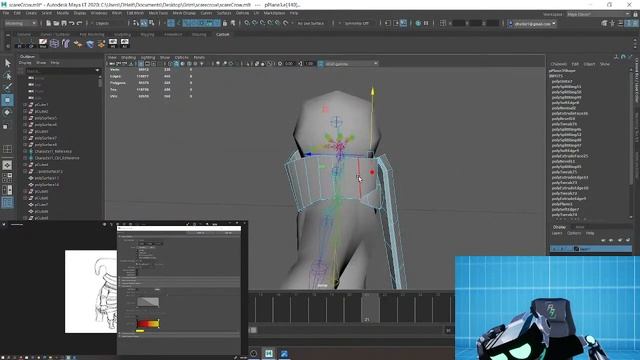Click the Display tab in Layer Editor
Image resolution: width=640 pixels, height=360 pixels.
point(560,227)
